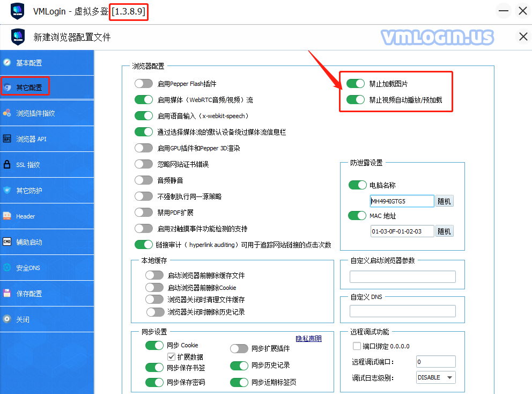
Task: Turn off 同步保存密码 switch
Action: (x=154, y=382)
